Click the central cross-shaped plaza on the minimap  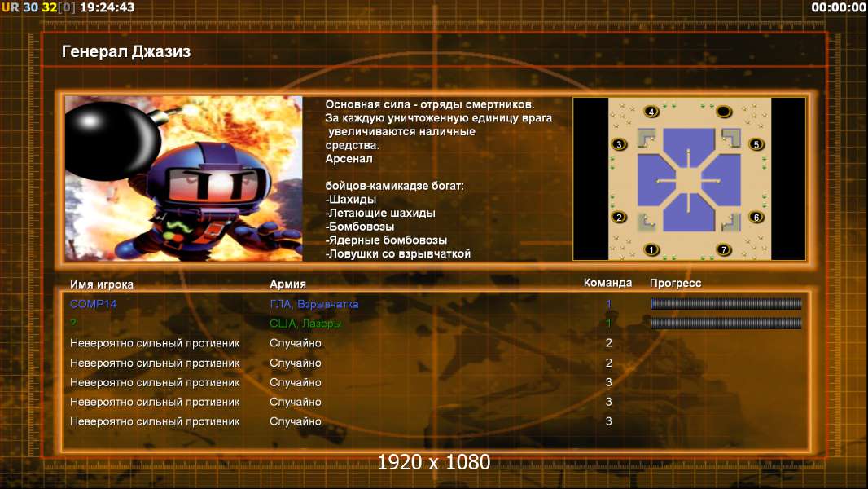(689, 181)
